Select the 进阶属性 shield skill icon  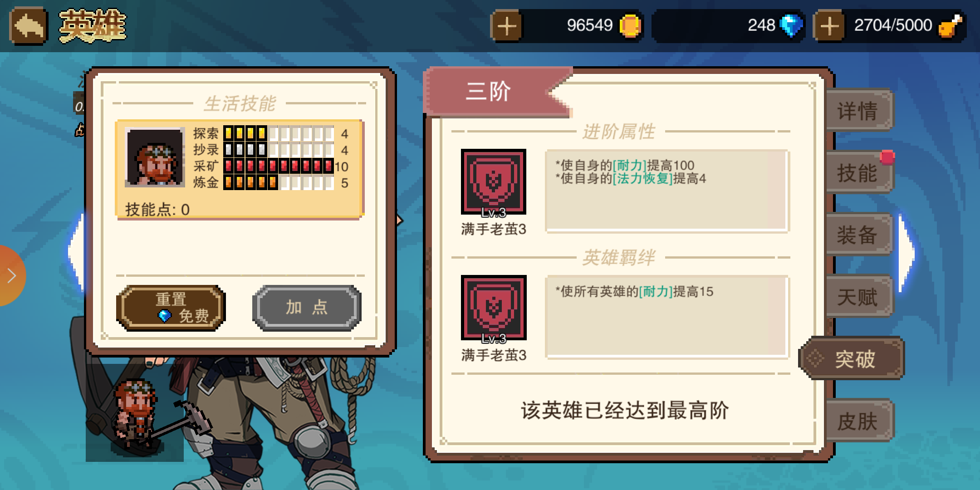point(494,181)
